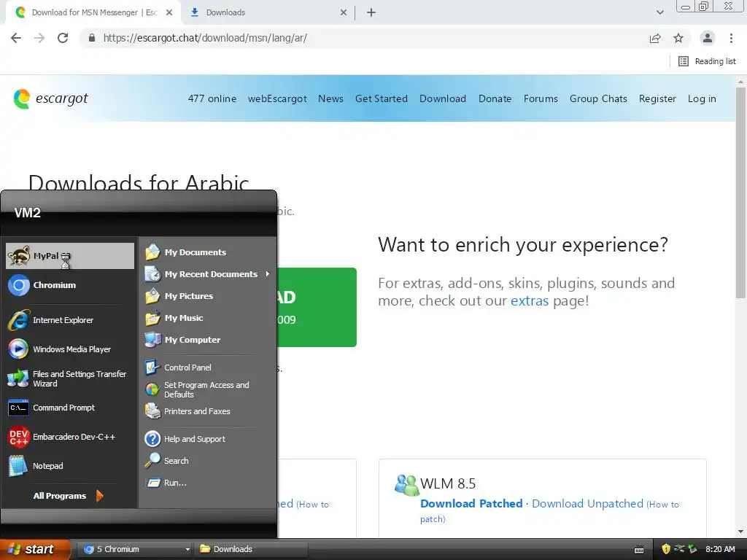Open Notepad from the Start menu

pyautogui.click(x=69, y=466)
